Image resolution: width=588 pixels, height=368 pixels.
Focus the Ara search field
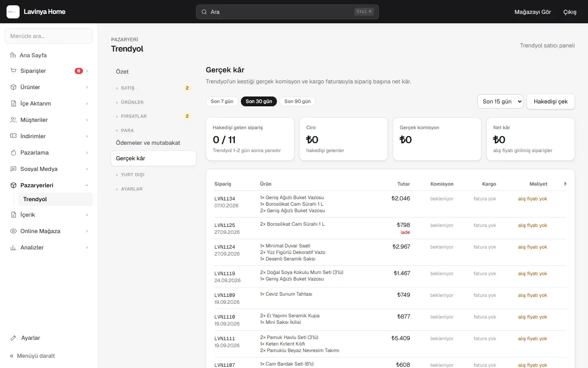coord(287,12)
